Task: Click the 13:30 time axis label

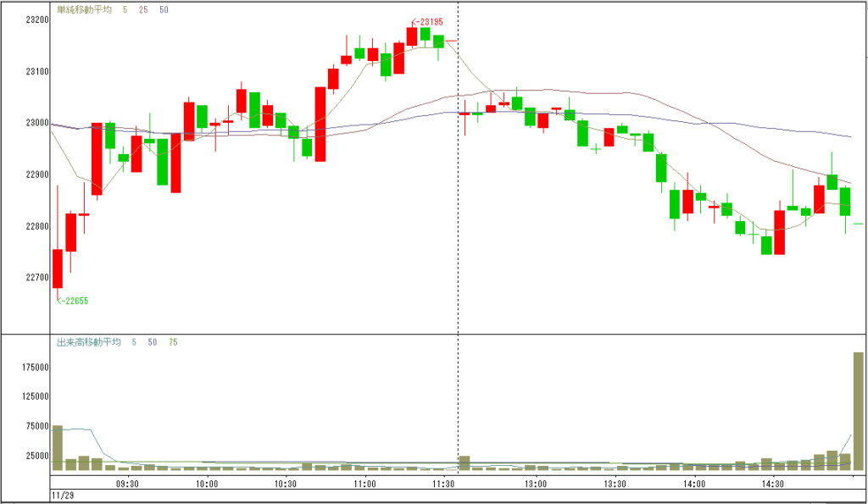Action: (x=615, y=484)
